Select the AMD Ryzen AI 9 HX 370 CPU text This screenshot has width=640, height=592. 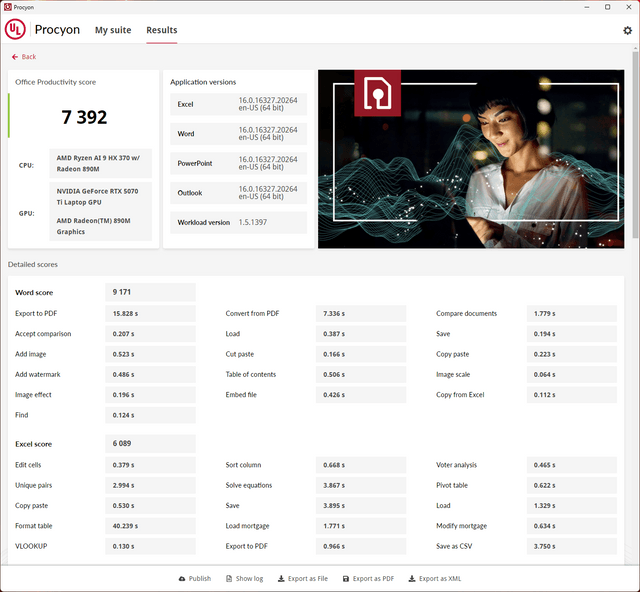(98, 163)
